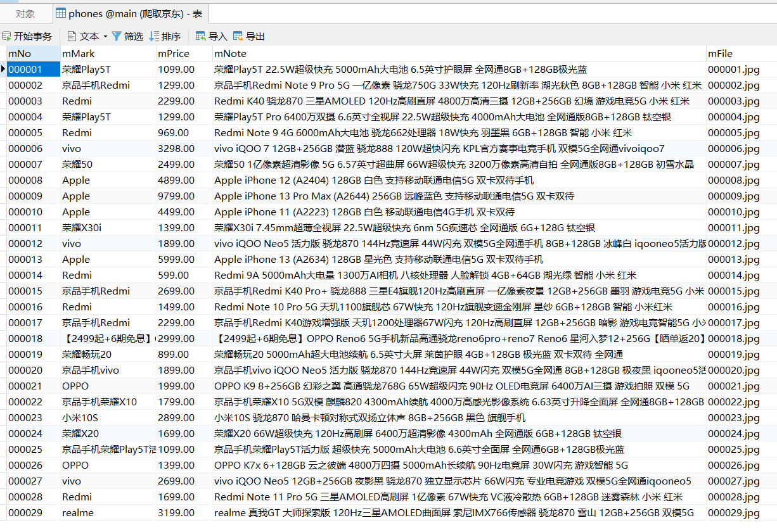Switch to the 对象 tab
The width and height of the screenshot is (777, 532).
(x=25, y=13)
